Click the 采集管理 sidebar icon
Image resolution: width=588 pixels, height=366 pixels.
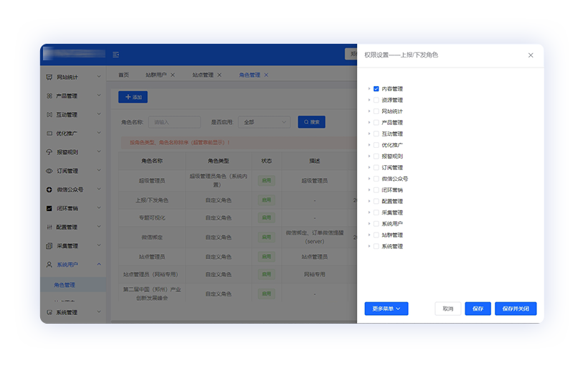click(x=49, y=246)
